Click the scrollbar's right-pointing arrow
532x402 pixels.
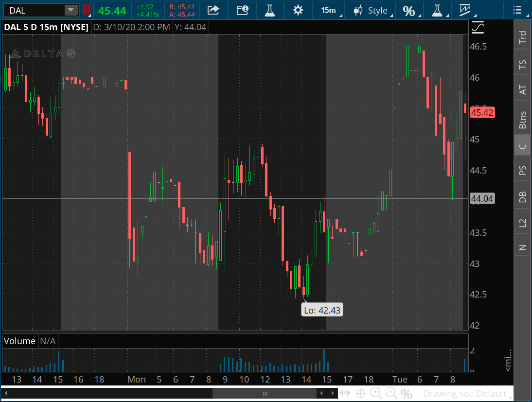[333, 393]
